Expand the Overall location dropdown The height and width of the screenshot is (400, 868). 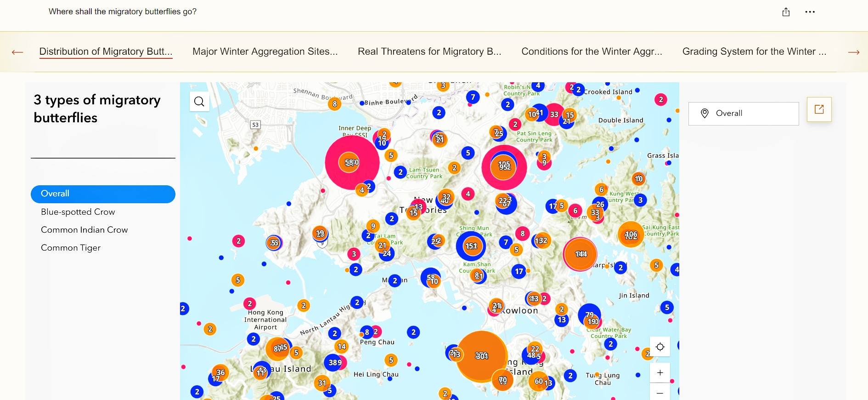tap(743, 114)
